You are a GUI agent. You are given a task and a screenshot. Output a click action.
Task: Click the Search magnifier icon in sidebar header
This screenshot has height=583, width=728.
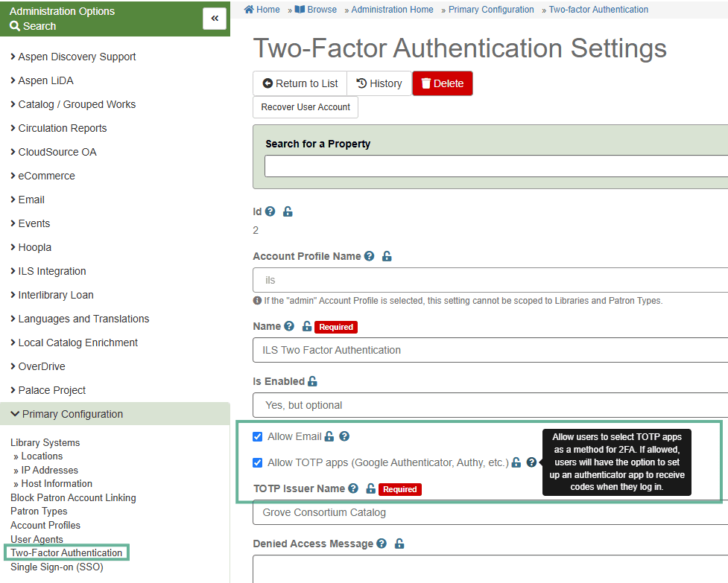point(15,26)
